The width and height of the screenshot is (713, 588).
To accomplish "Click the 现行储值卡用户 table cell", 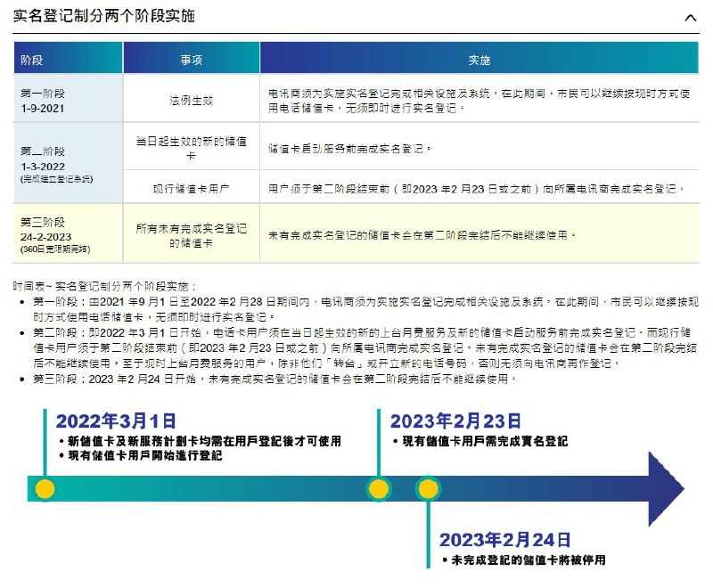I will click(x=192, y=188).
